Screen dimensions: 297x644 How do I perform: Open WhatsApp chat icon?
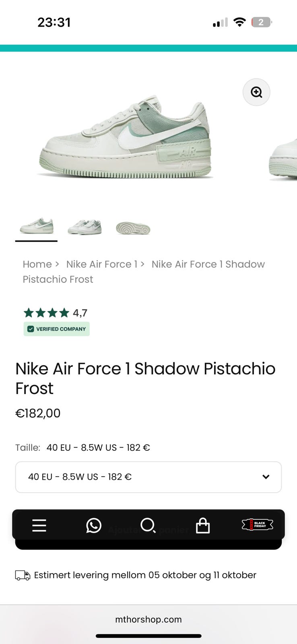pyautogui.click(x=94, y=525)
